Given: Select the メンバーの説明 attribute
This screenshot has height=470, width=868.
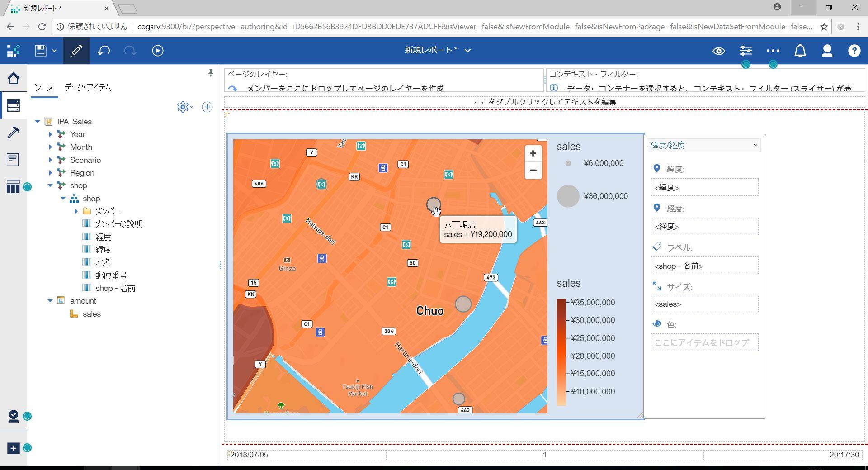Looking at the screenshot, I should [119, 224].
